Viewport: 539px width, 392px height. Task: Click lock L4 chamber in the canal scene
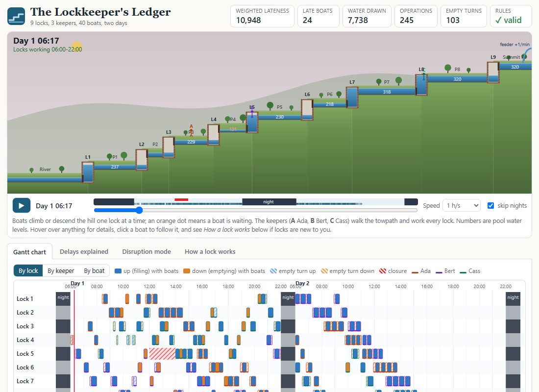214,134
